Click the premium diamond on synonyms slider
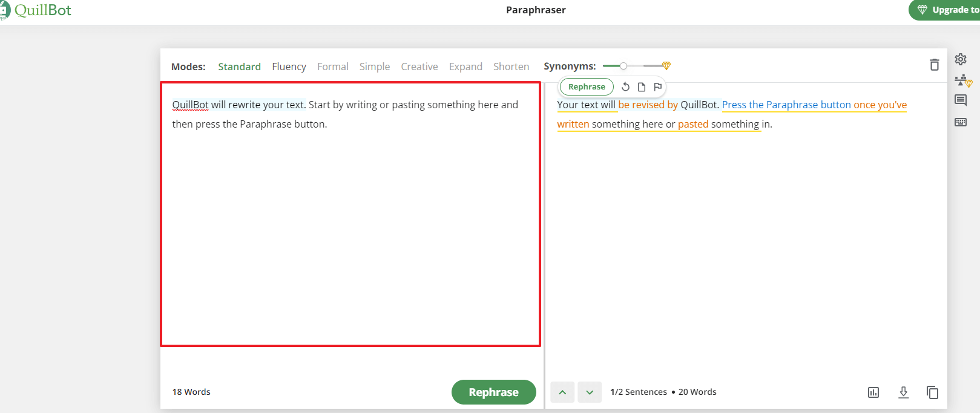This screenshot has width=980, height=413. click(666, 65)
